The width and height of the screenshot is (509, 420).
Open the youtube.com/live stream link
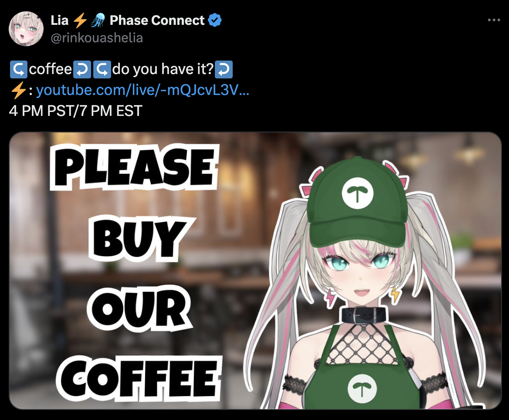point(143,90)
